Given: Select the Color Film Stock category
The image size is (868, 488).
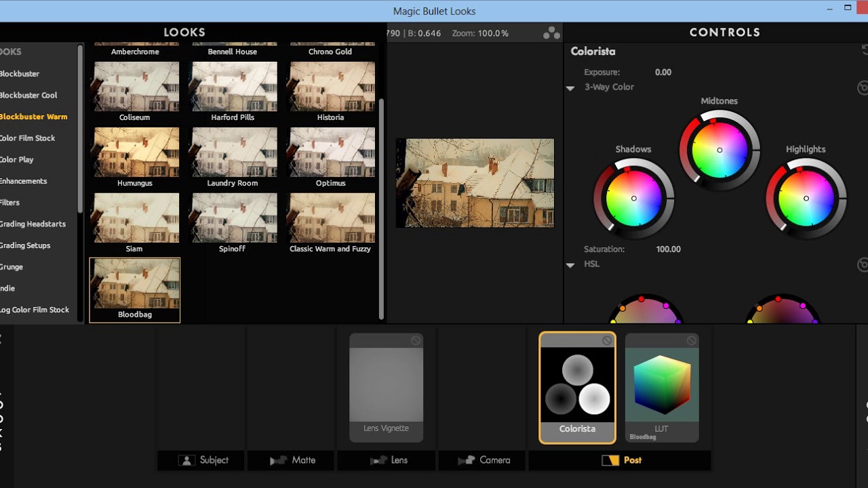Looking at the screenshot, I should [x=27, y=138].
